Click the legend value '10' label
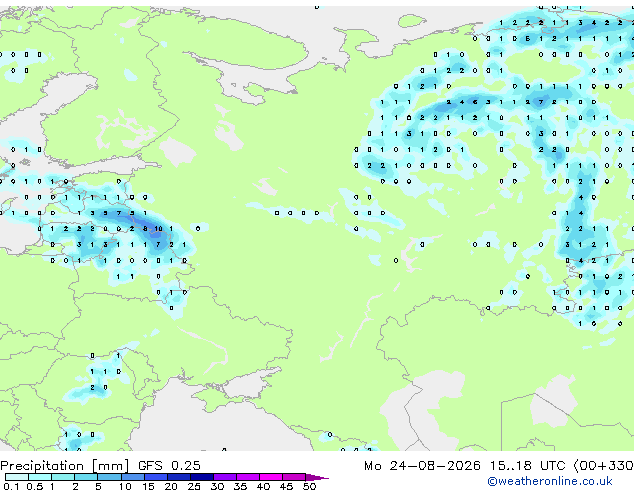 (125, 486)
